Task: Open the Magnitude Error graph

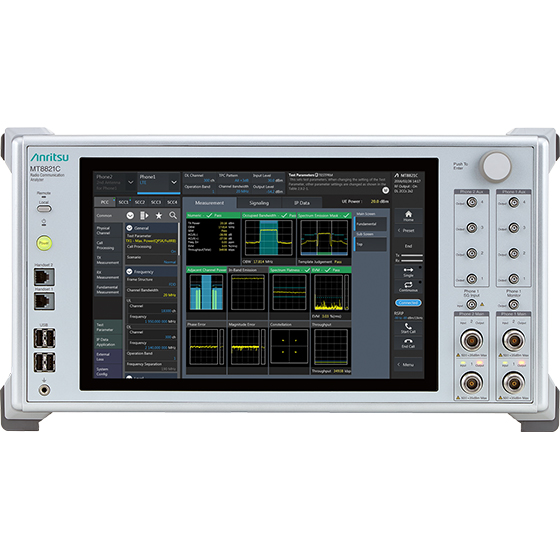Action: tap(248, 348)
